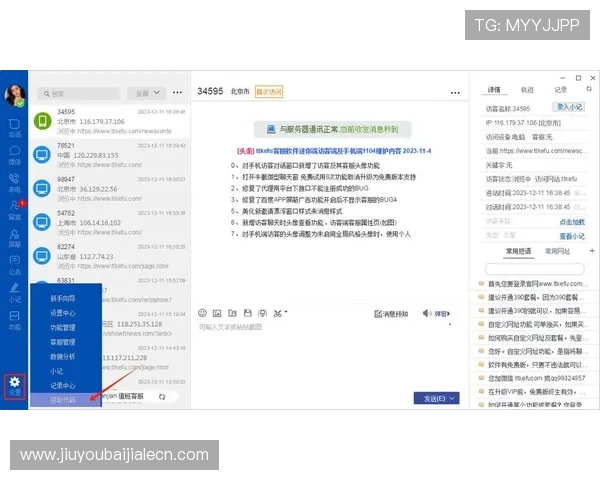This screenshot has width=600, height=480.
Task: Click the 消息预知 message preview button
Action: (391, 314)
